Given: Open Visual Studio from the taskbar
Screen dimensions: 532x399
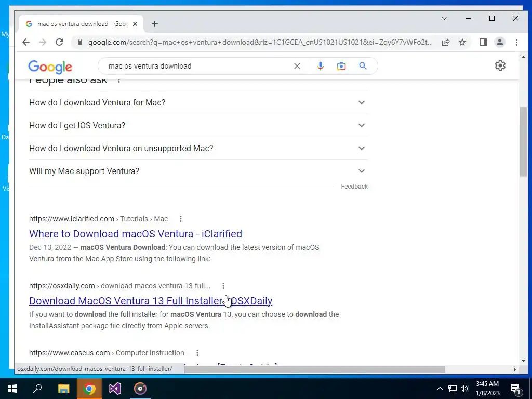Looking at the screenshot, I should (x=115, y=389).
